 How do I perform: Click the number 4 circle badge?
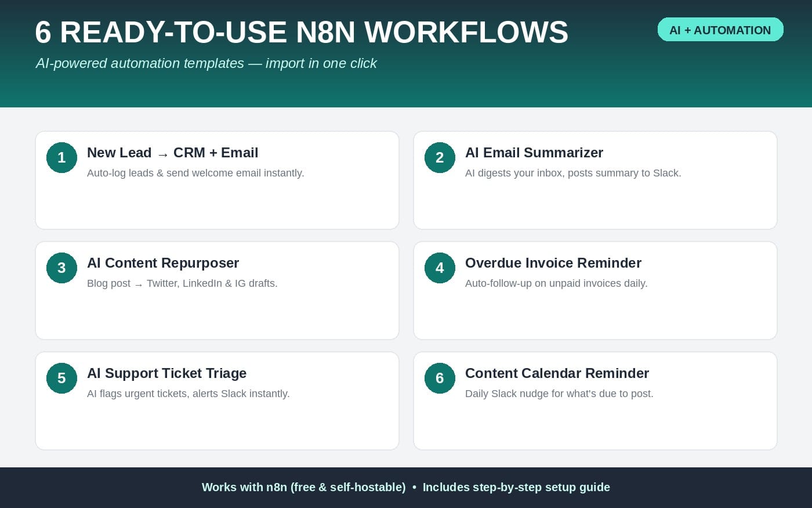point(440,268)
